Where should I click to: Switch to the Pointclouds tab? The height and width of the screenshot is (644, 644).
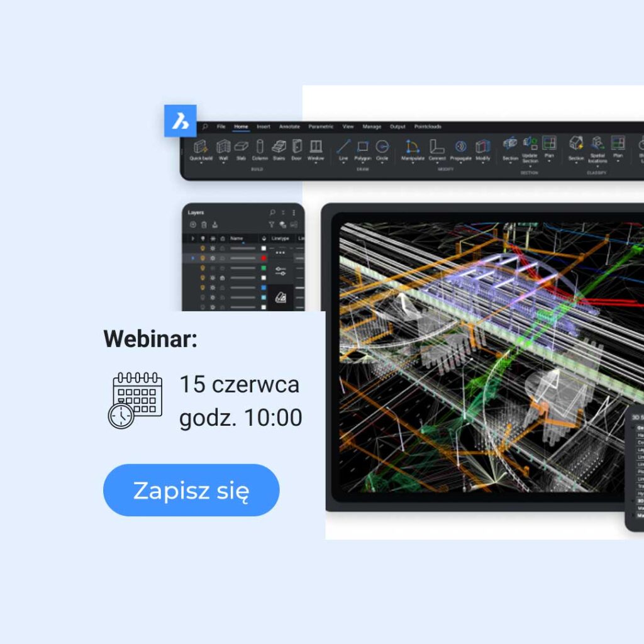[428, 126]
